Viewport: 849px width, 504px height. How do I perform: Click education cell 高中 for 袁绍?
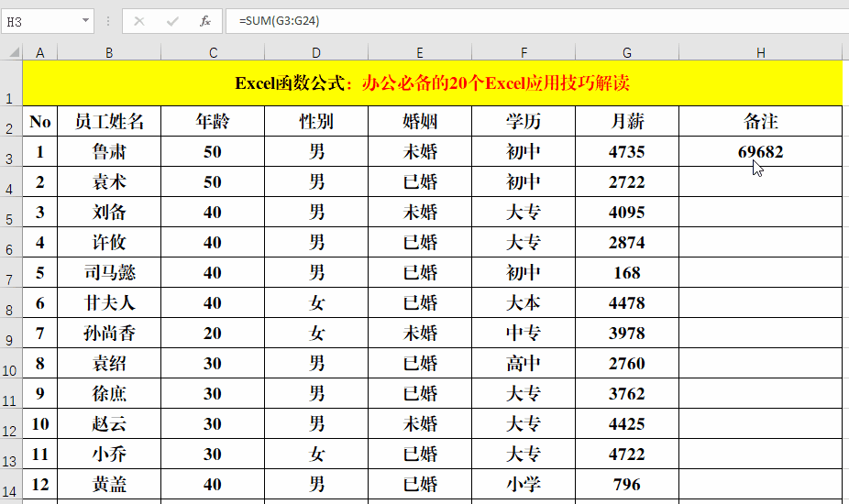524,363
